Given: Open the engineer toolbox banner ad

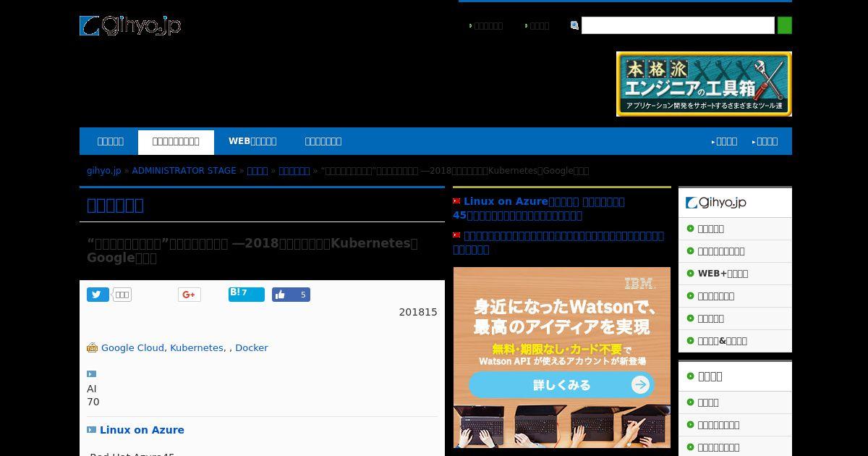Looking at the screenshot, I should click(x=704, y=84).
